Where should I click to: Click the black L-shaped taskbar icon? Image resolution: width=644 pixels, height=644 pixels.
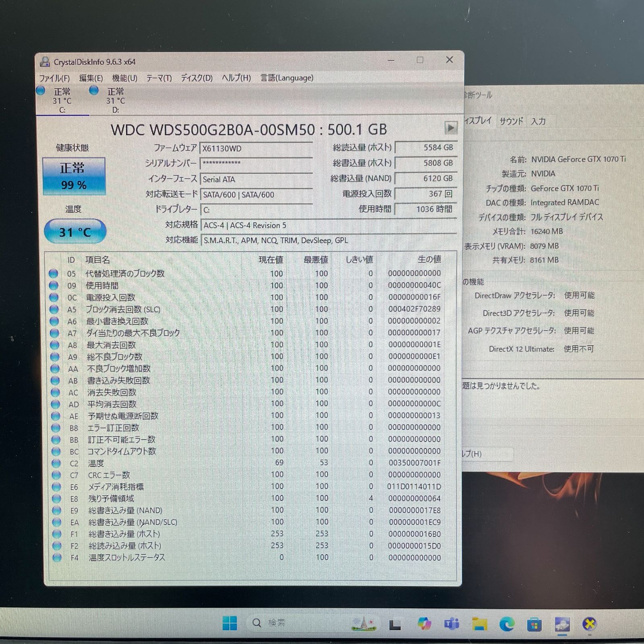coord(395,625)
